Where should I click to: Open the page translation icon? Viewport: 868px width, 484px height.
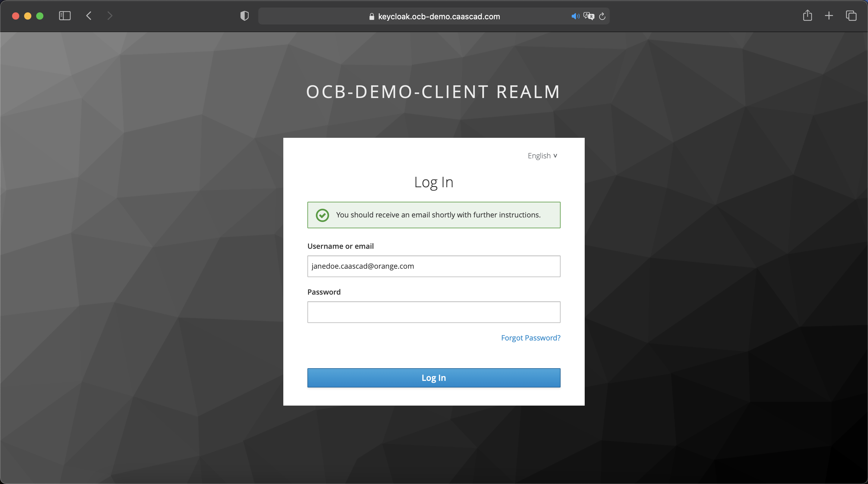(x=589, y=16)
